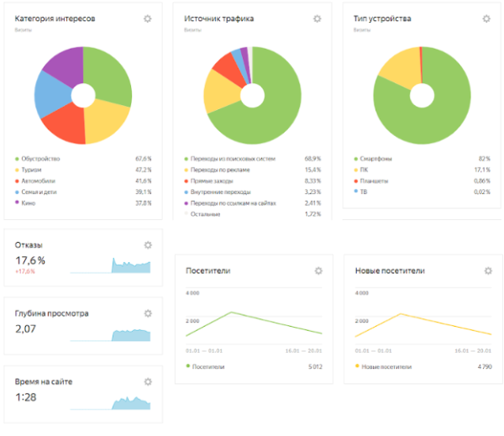Viewport: 504px width, 436px height.
Task: Click the gear icon on Отказы widget
Action: coord(148,244)
